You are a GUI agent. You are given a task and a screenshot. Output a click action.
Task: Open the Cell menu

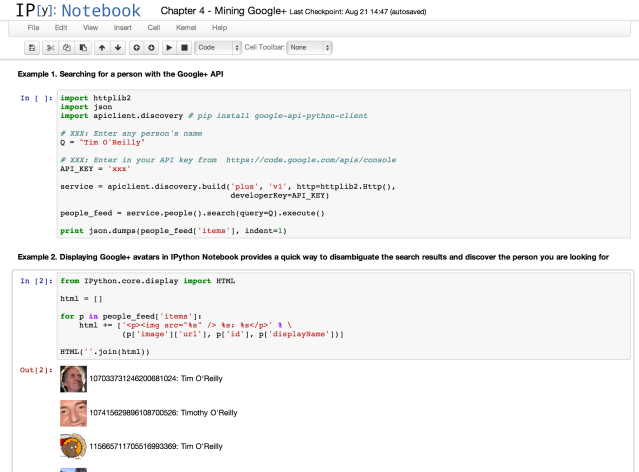(154, 28)
